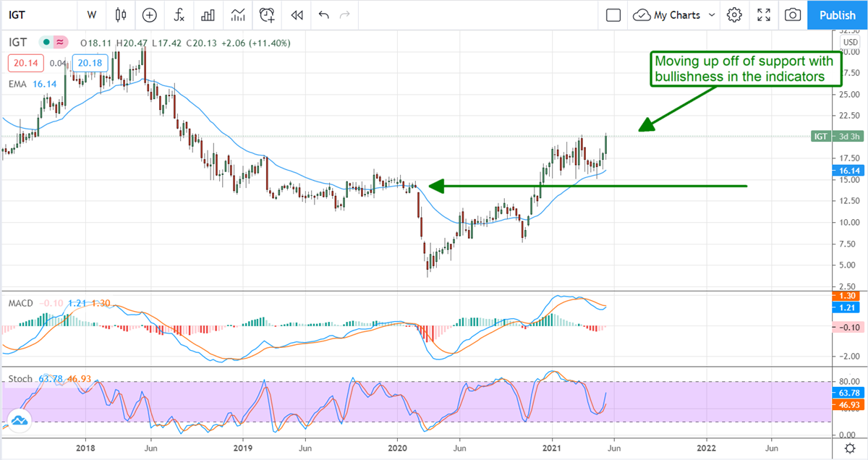868x460 pixels.
Task: Take a chart snapshot with the camera
Action: 793,14
